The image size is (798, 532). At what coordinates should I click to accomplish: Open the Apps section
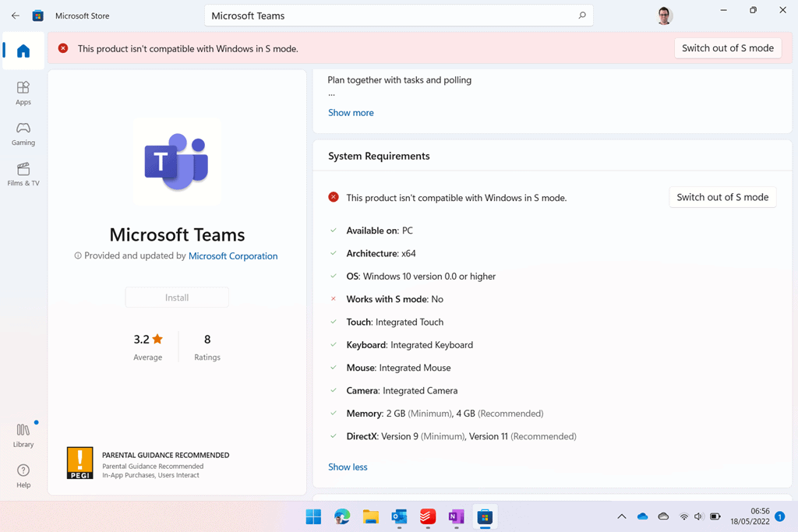pos(23,93)
